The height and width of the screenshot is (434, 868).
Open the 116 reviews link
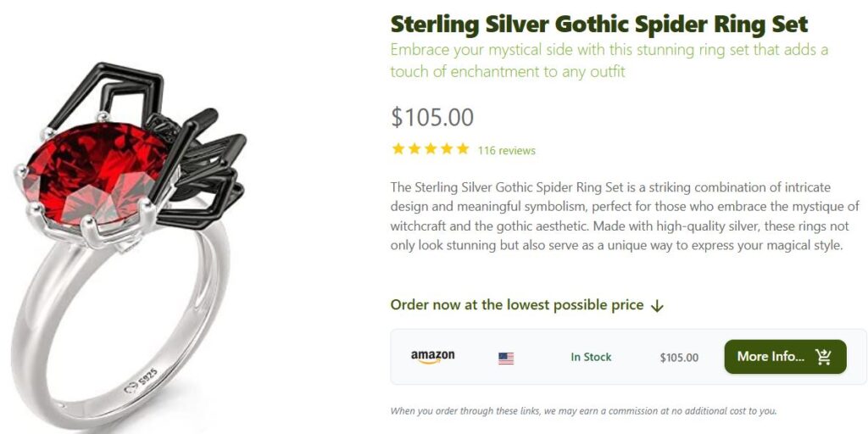[x=506, y=151]
